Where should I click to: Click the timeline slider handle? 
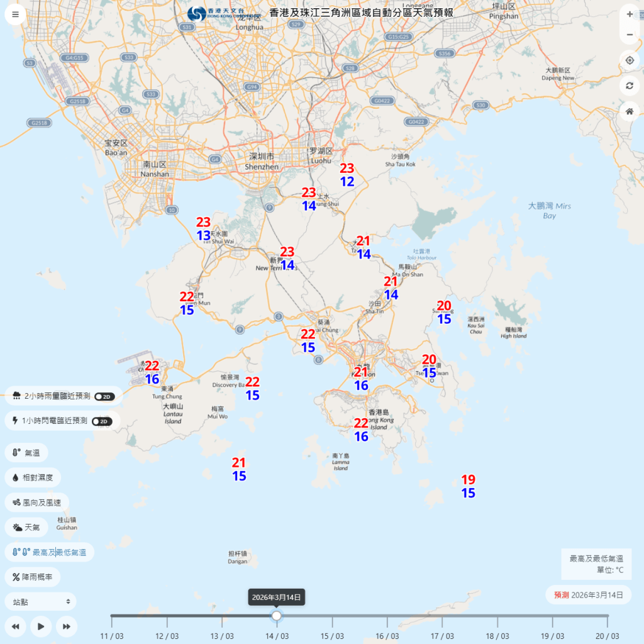277,616
